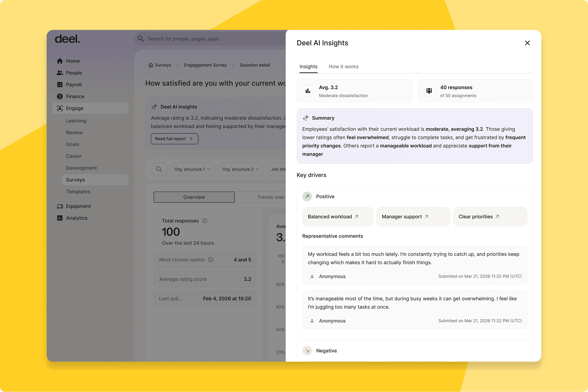Screen dimensions: 588x392
Task: Click the bar chart icon beside Avg. 3.2
Action: pos(308,91)
